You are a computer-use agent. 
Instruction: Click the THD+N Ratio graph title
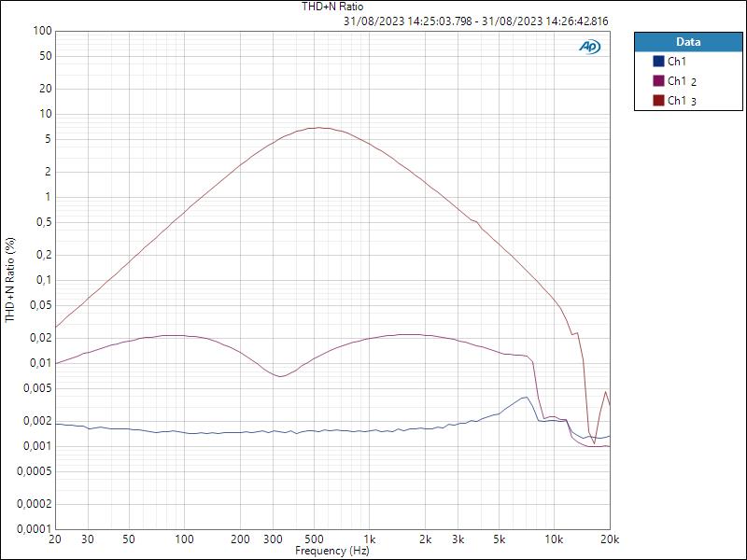331,7
